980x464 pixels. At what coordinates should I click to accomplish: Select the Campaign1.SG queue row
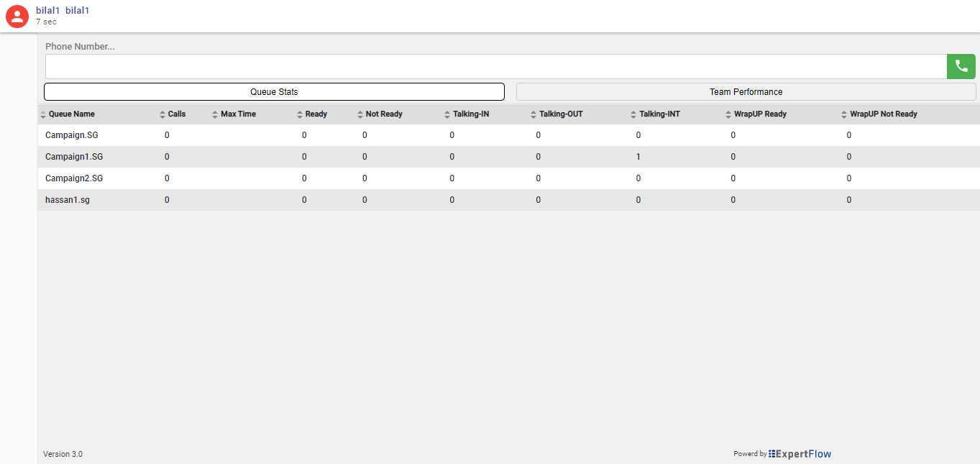[x=74, y=157]
